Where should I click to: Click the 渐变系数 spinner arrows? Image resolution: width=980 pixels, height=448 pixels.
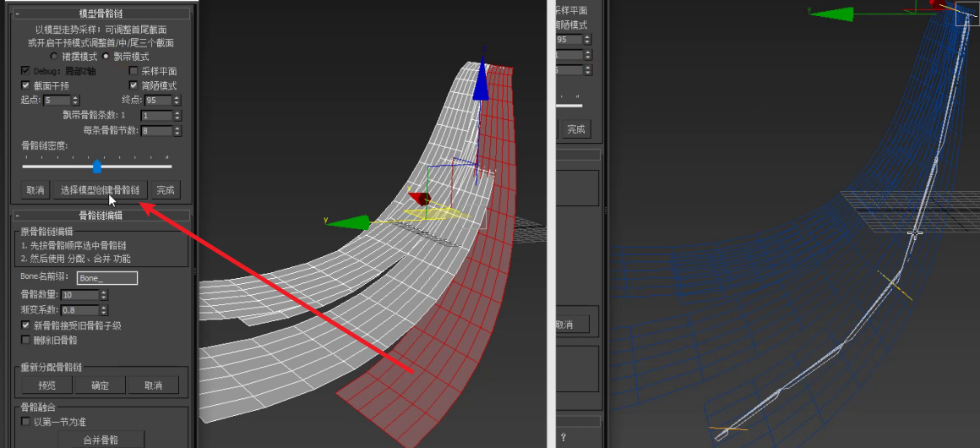[x=104, y=309]
